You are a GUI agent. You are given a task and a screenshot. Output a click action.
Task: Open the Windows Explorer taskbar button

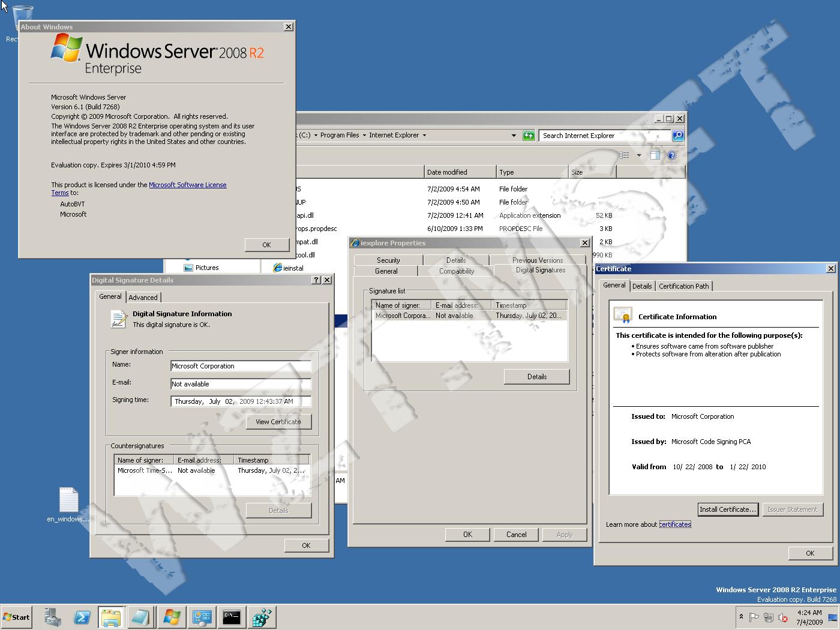[x=112, y=617]
